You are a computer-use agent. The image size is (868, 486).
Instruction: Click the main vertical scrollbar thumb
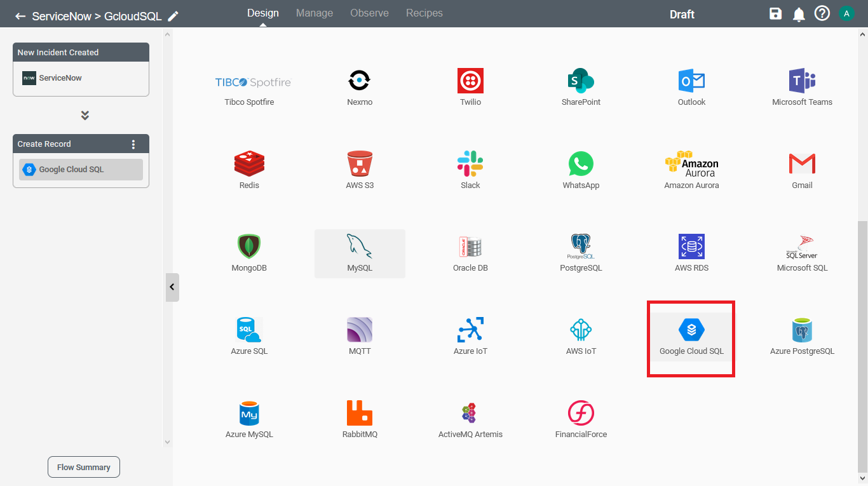(x=862, y=346)
